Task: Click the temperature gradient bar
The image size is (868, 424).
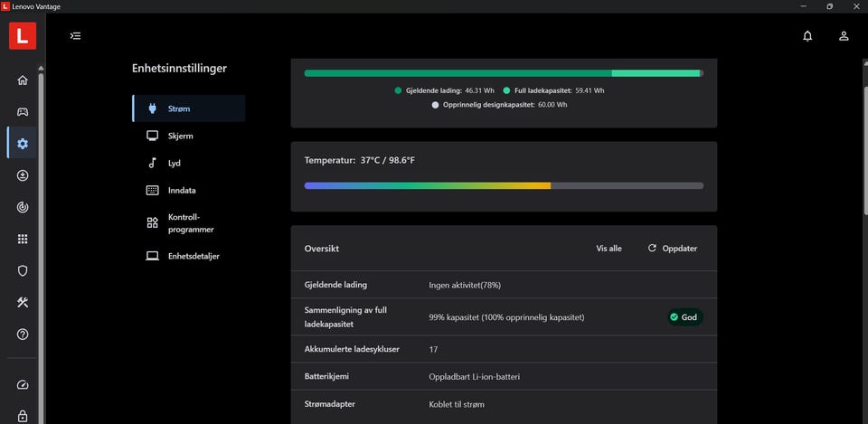Action: click(x=504, y=186)
